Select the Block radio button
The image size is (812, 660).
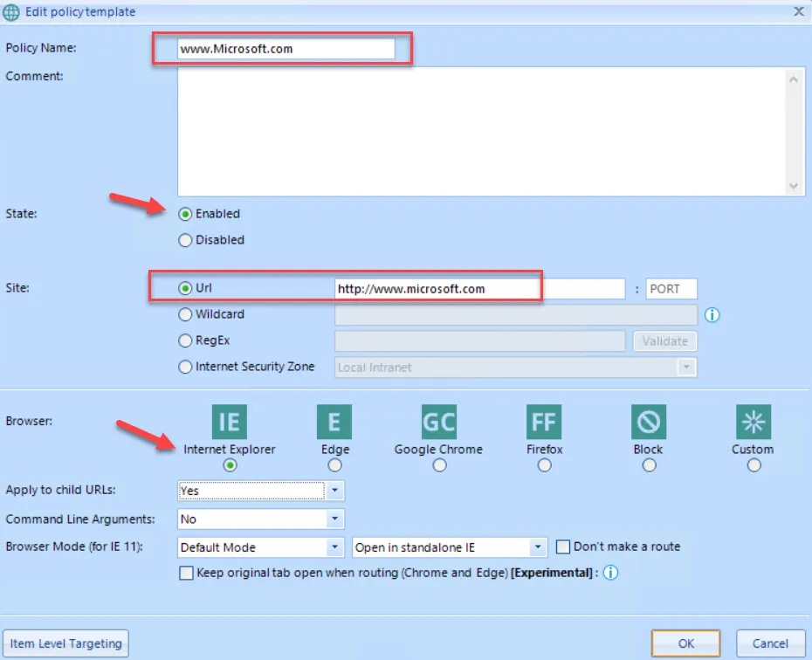[x=649, y=465]
